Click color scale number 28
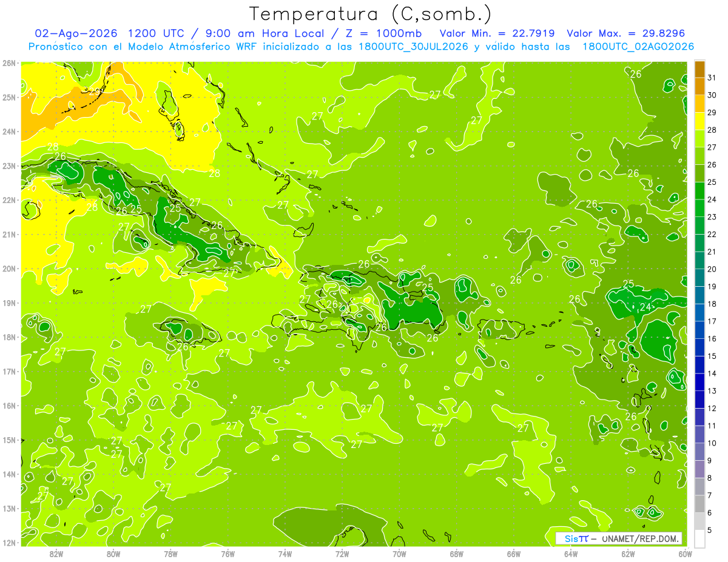This screenshot has height=562, width=728. point(712,130)
